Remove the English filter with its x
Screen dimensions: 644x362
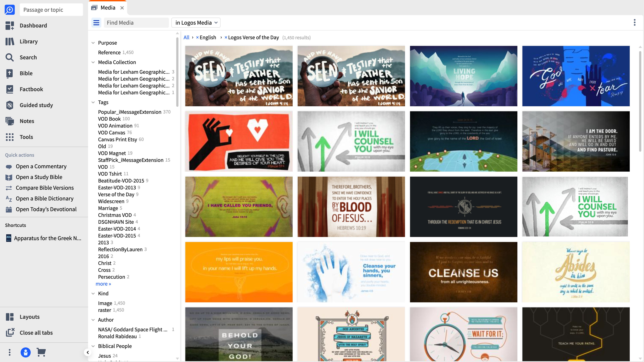click(x=197, y=38)
